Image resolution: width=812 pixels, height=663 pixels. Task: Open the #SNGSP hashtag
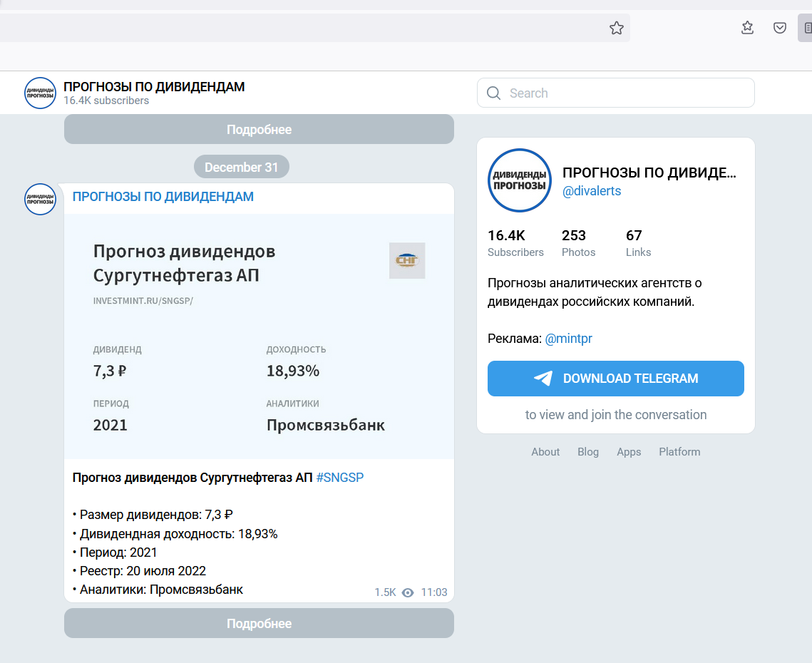point(340,477)
